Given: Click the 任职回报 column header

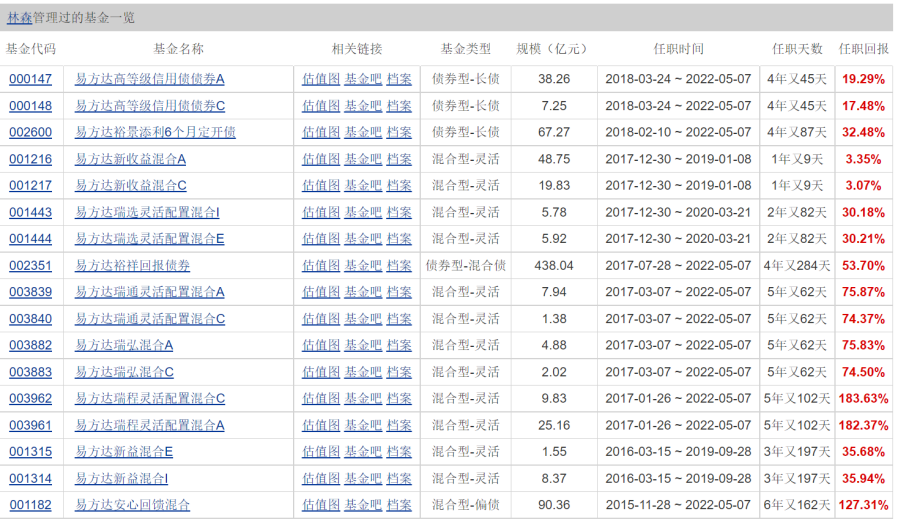Looking at the screenshot, I should [x=864, y=49].
